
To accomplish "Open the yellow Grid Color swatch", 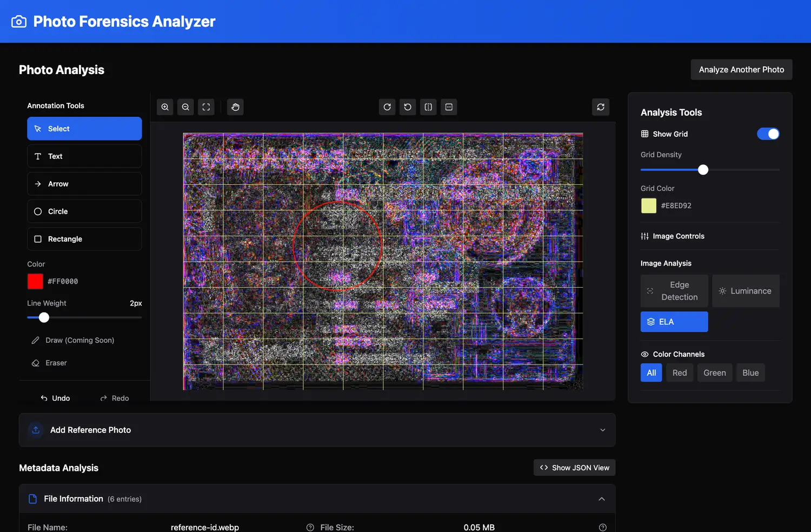I will pos(648,205).
